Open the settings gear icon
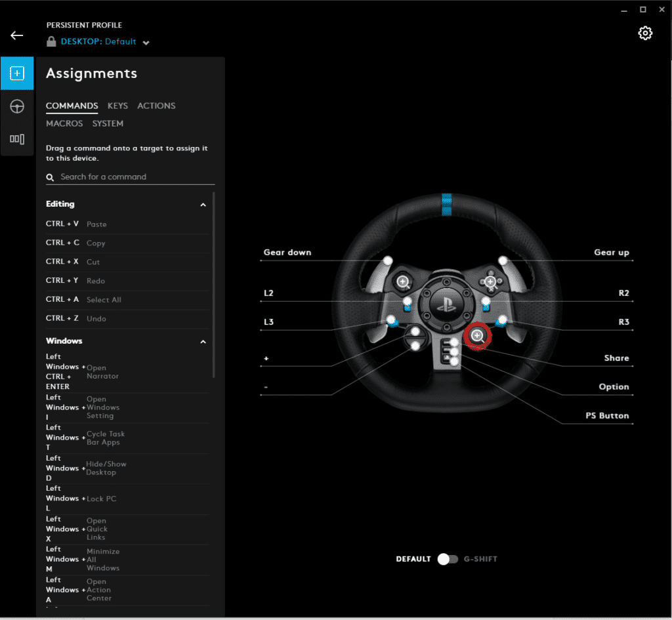Image resolution: width=672 pixels, height=620 pixels. click(645, 33)
